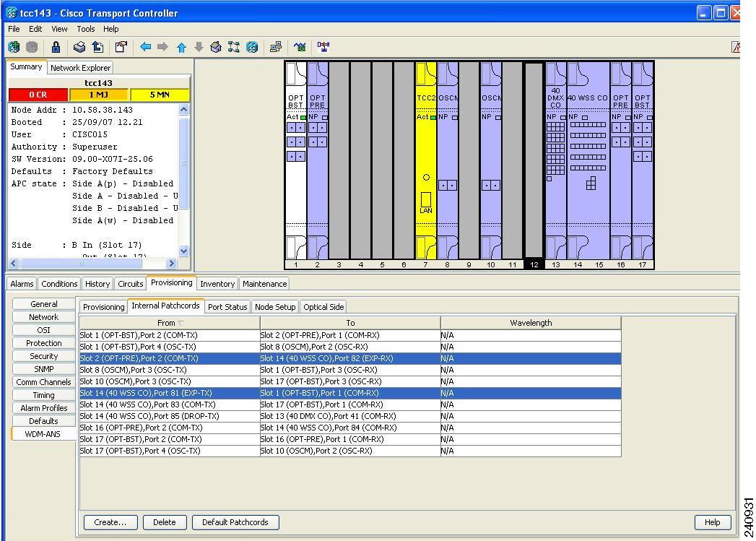Switch to the Port Status subtab
Image resolution: width=756 pixels, height=541 pixels.
227,307
